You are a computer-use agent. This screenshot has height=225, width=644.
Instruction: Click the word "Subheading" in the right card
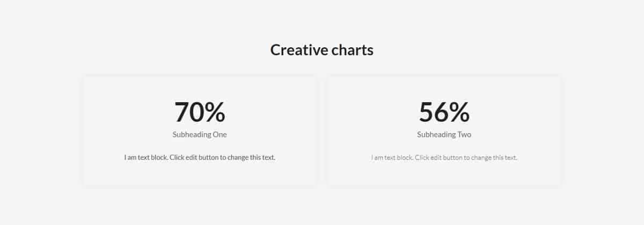436,135
